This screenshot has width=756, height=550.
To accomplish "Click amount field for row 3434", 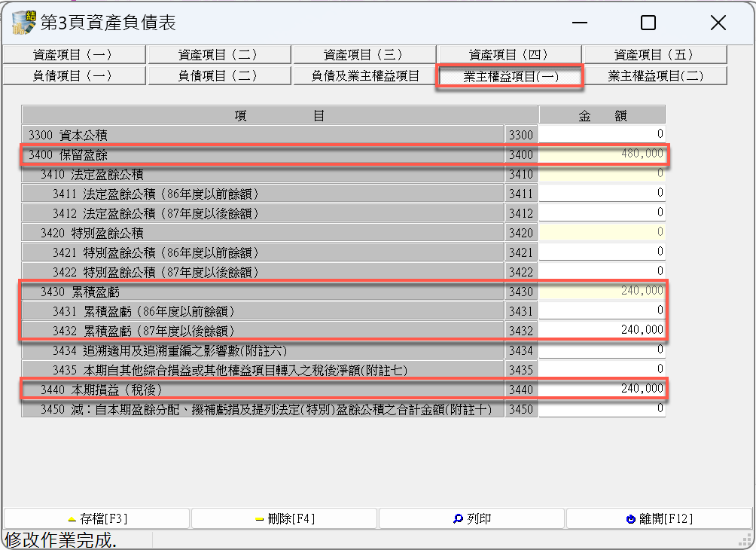I will click(x=602, y=350).
